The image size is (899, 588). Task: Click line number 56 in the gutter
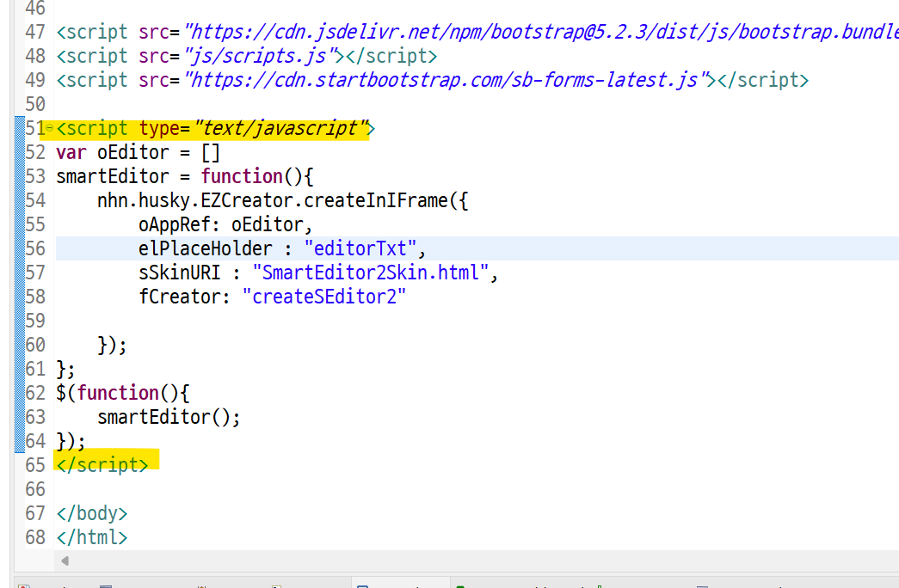coord(35,248)
